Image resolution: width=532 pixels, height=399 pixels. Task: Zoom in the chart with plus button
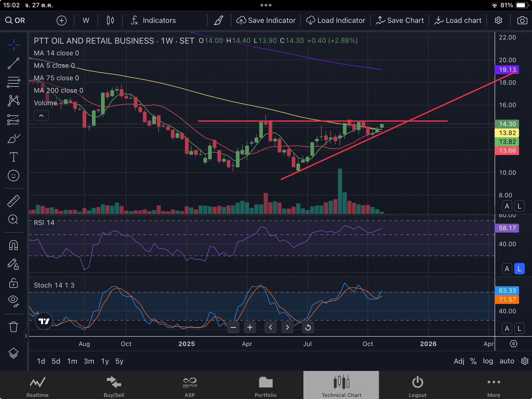250,327
